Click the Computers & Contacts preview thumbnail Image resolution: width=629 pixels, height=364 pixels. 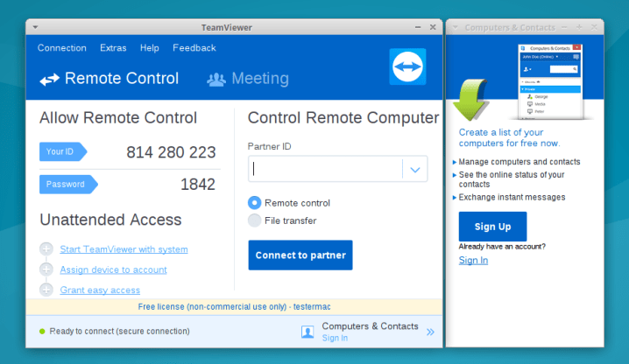click(550, 81)
